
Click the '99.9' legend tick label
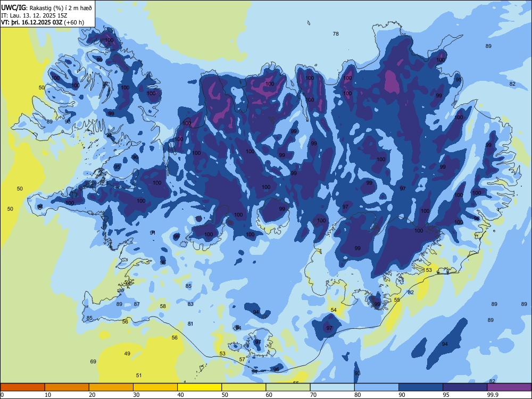coord(493,395)
